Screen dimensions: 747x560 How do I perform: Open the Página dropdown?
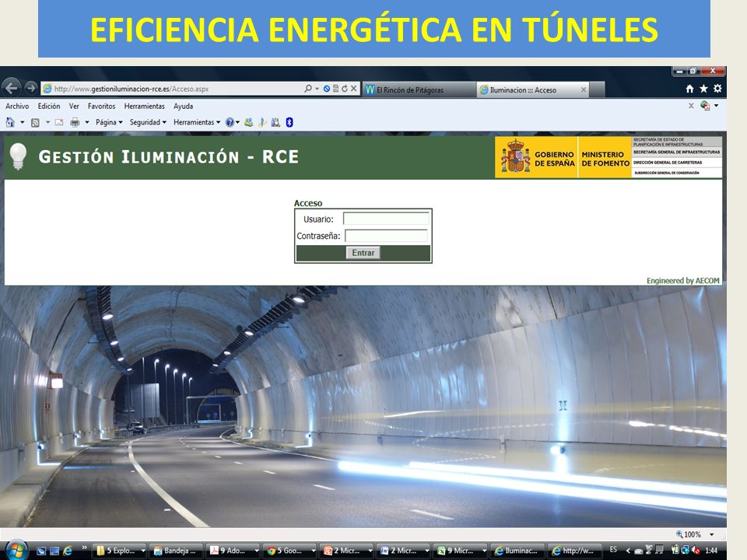tap(109, 122)
